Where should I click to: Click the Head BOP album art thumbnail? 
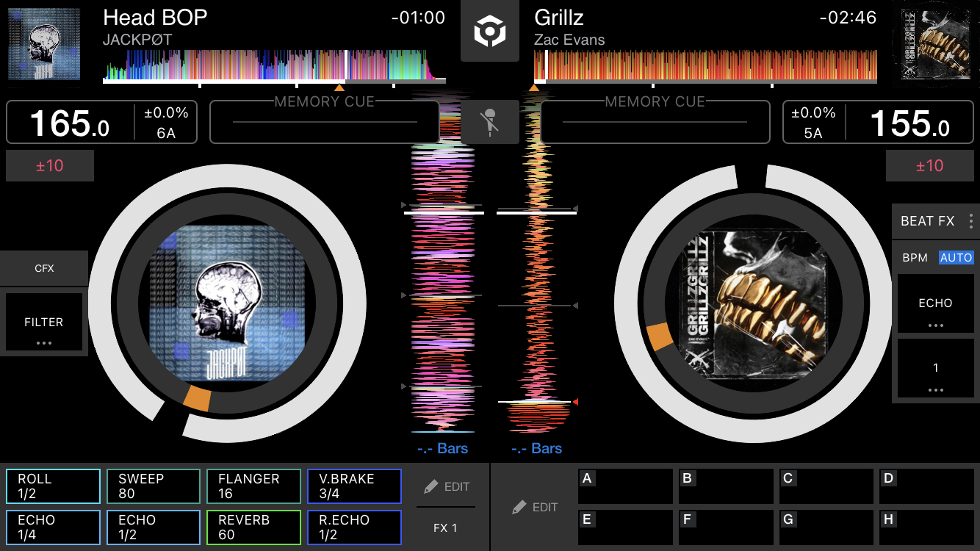pos(44,44)
